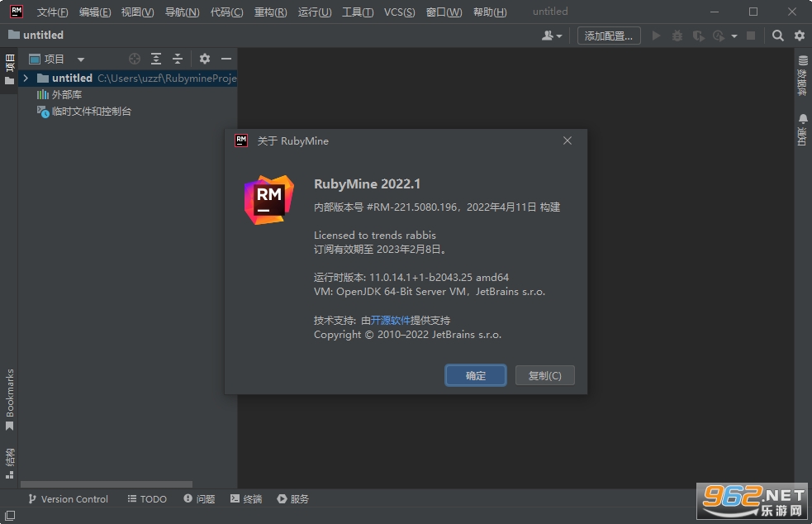Open the Edit (编辑) menu
This screenshot has height=524, width=812.
coord(95,12)
